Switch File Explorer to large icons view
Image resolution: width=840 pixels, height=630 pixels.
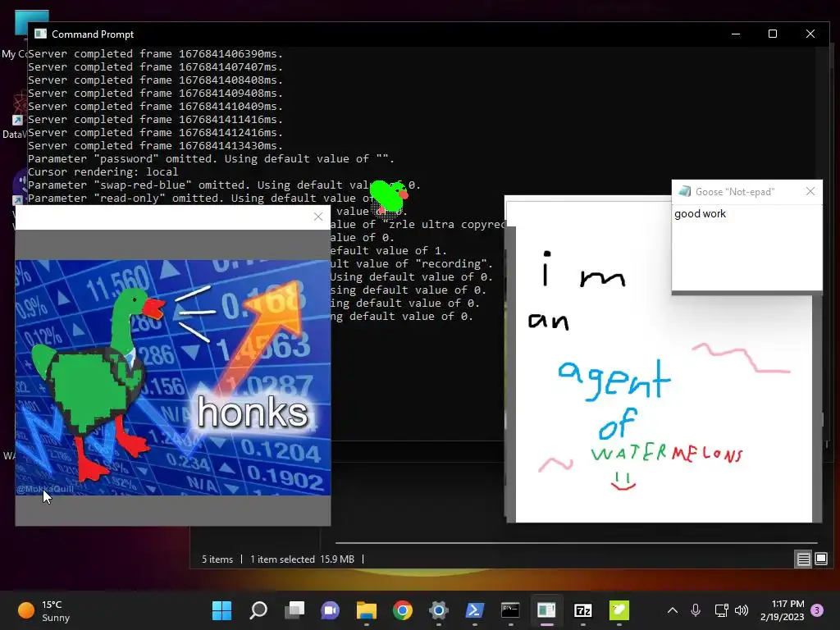coord(821,559)
